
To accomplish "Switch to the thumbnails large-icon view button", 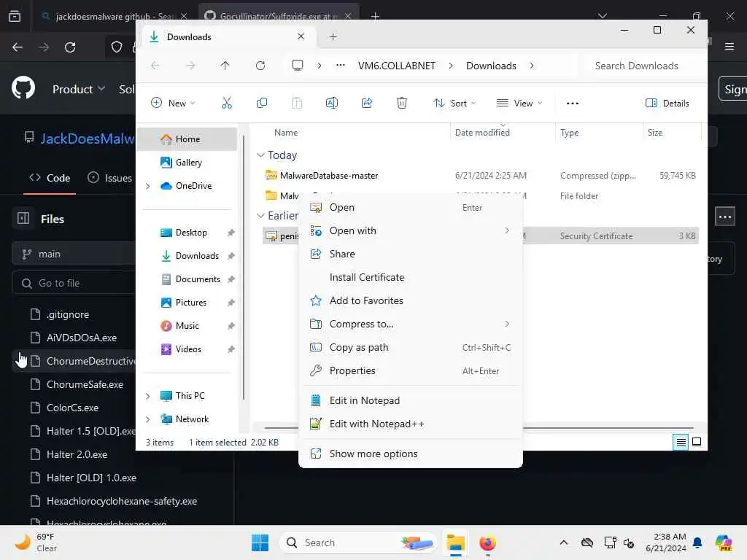I will pyautogui.click(x=697, y=442).
